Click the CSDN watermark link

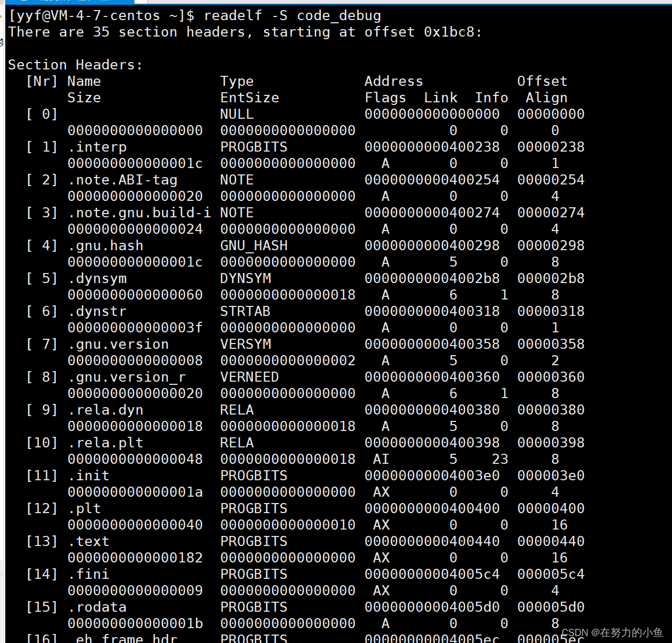574,632
